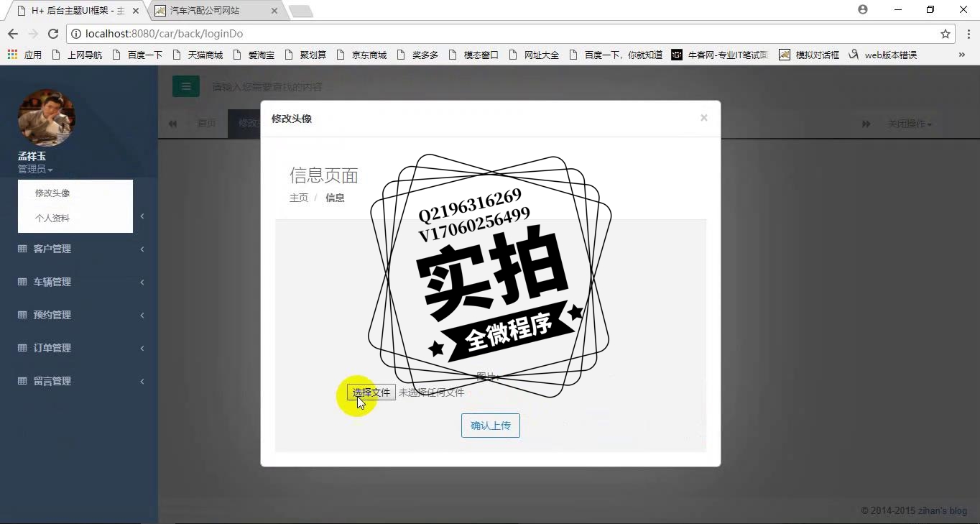Viewport: 980px width, 524px height.
Task: Open the Chrome profile icon
Action: coord(863,10)
